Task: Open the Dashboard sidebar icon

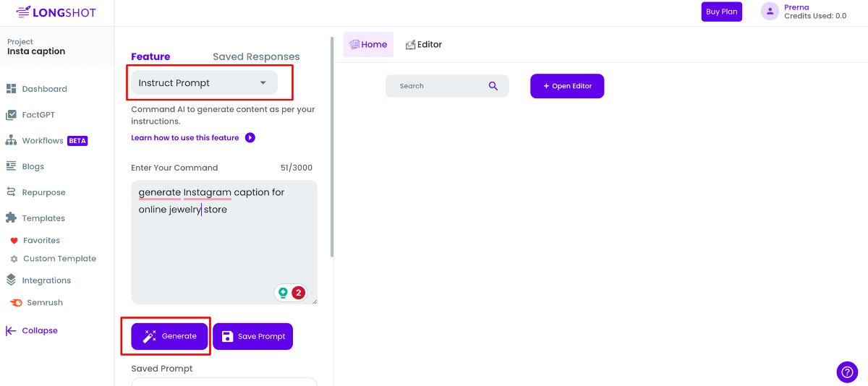Action: 11,89
